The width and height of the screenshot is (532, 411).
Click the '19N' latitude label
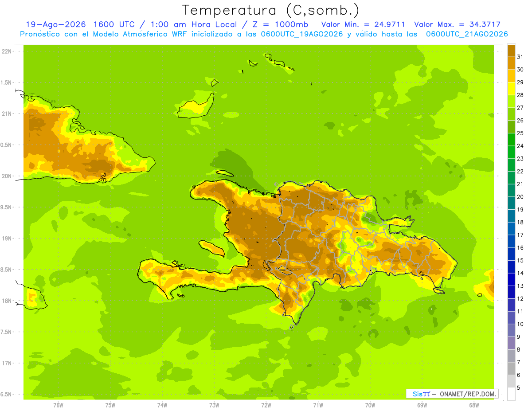[x=7, y=239]
